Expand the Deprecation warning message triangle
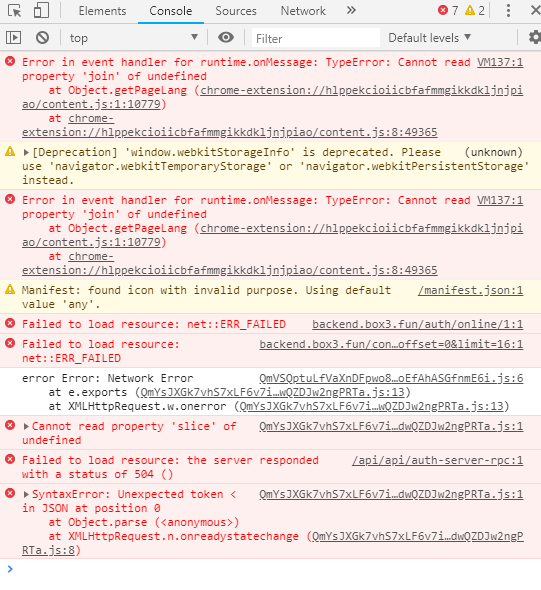This screenshot has width=541, height=590. pos(26,152)
